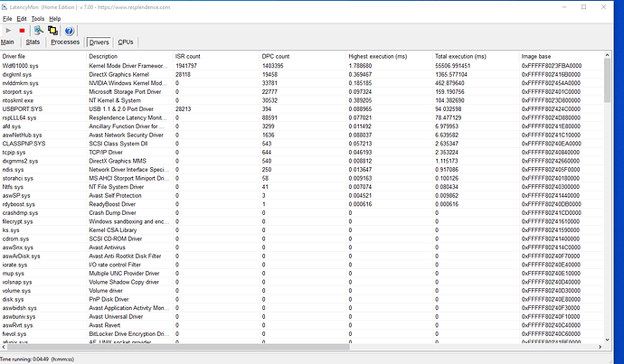Image resolution: width=624 pixels, height=364 pixels.
Task: Click horizontal scrollbar right arrow
Action: pyautogui.click(x=600, y=347)
